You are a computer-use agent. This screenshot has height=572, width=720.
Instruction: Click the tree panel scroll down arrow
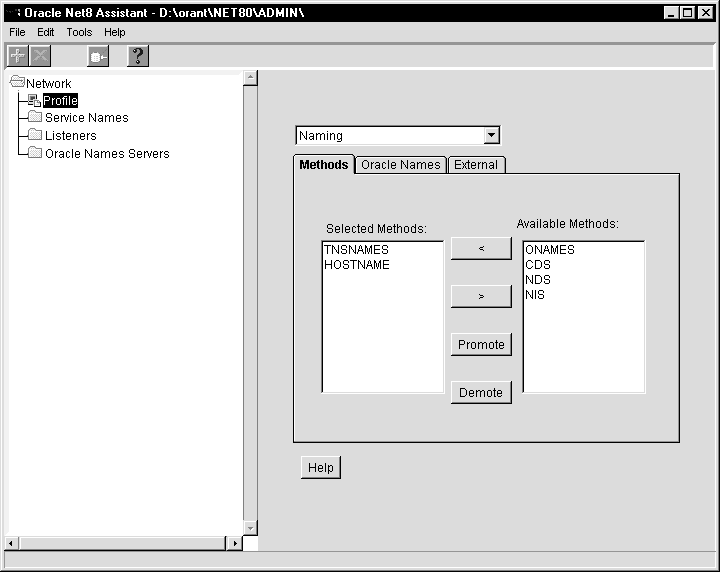click(250, 528)
